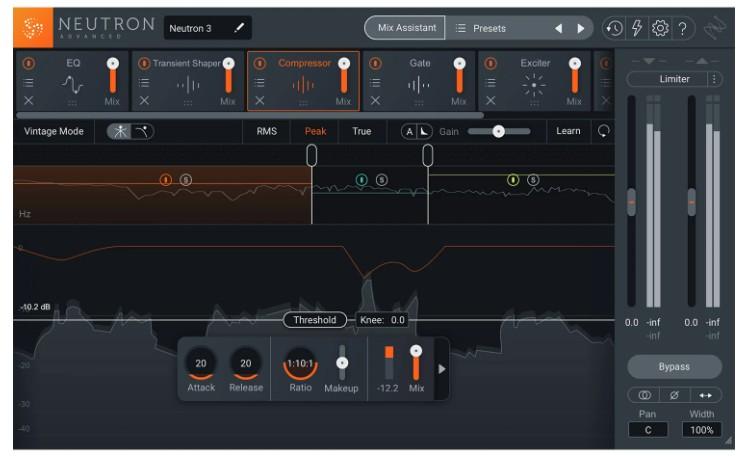The width and height of the screenshot is (746, 456).
Task: Open settings gear icon
Action: click(x=660, y=28)
